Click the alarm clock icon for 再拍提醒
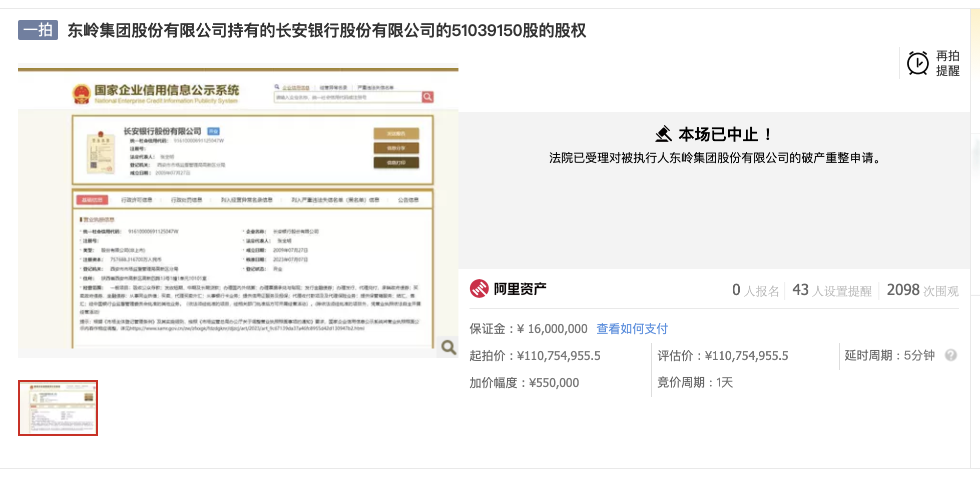980x480 pixels. click(917, 63)
